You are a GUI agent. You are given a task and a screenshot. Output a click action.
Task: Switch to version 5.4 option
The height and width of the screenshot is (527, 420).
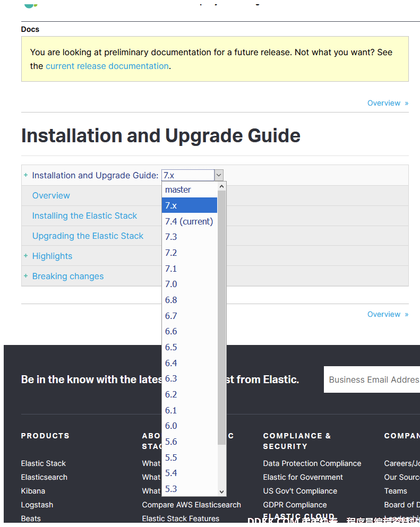point(190,473)
